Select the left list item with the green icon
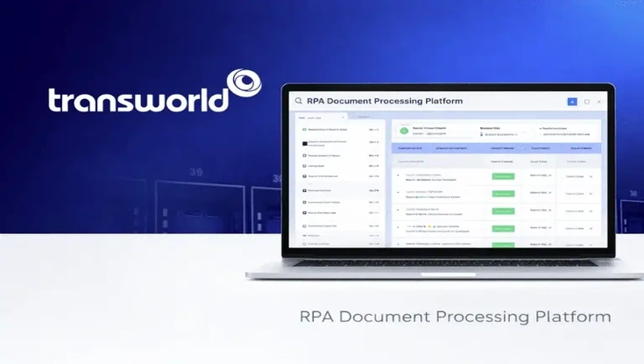This screenshot has height=364, width=644. 341,130
